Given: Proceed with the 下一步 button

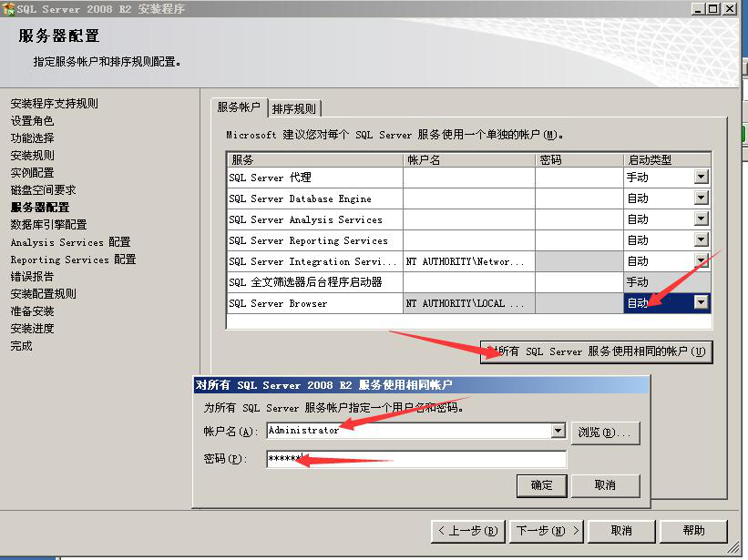Looking at the screenshot, I should point(548,531).
